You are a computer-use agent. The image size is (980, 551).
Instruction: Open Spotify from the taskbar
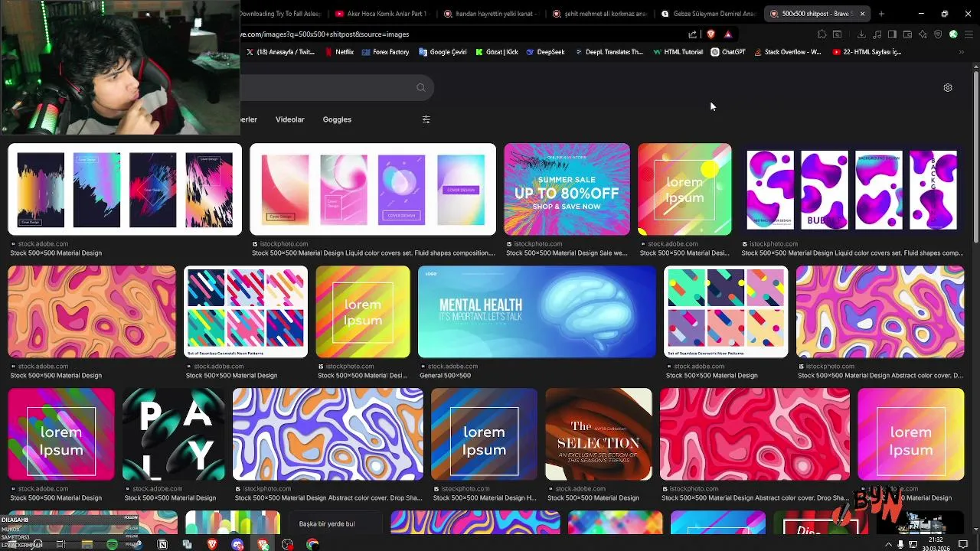112,544
